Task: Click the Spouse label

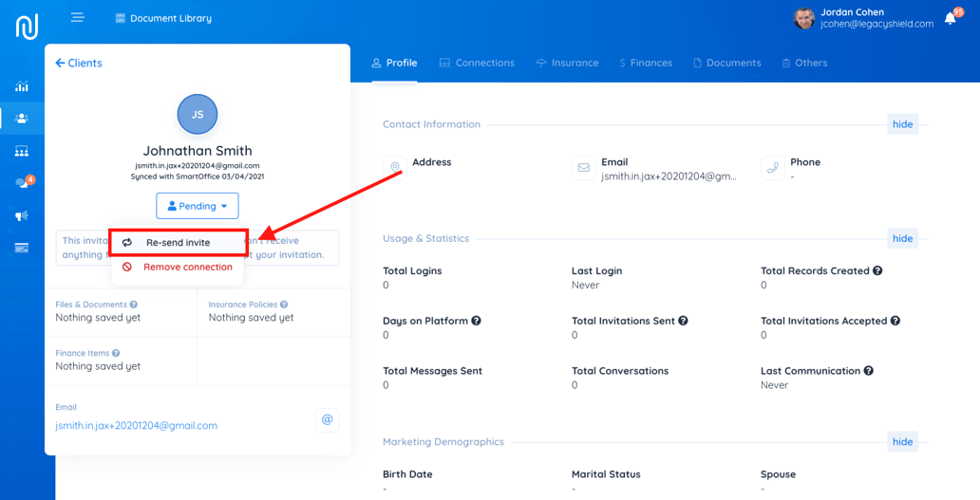Action: [778, 474]
